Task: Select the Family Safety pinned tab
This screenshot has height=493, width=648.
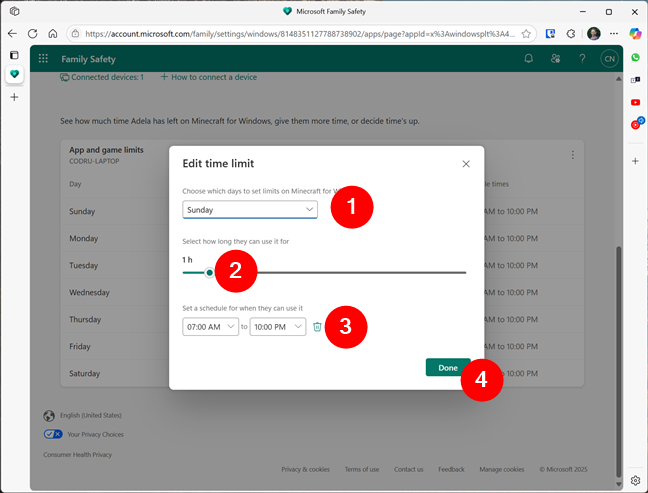Action: 14,74
